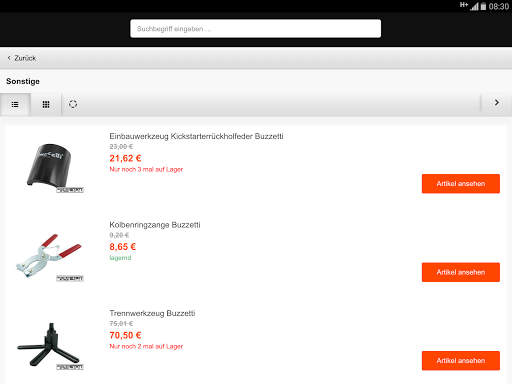This screenshot has height=384, width=512.
Task: Tap the Zurück back link
Action: point(25,58)
